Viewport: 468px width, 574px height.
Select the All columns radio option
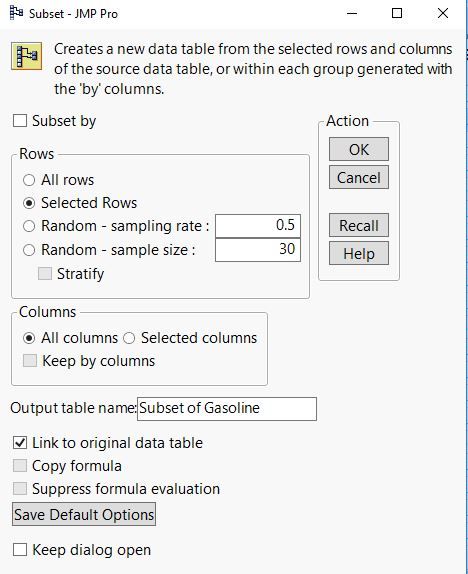pyautogui.click(x=29, y=338)
